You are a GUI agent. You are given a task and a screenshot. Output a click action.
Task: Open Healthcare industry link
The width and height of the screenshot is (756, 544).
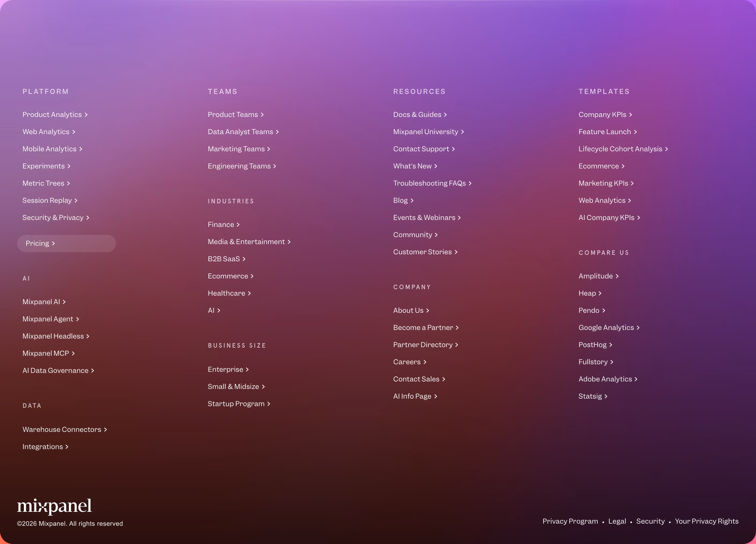(x=229, y=293)
